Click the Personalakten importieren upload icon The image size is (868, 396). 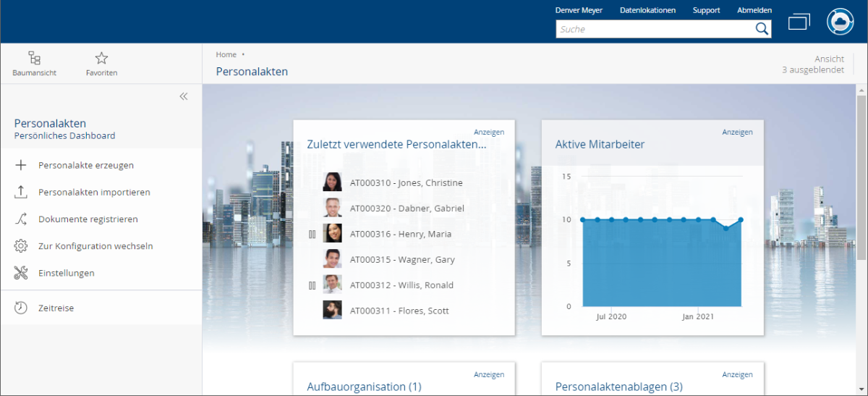21,193
